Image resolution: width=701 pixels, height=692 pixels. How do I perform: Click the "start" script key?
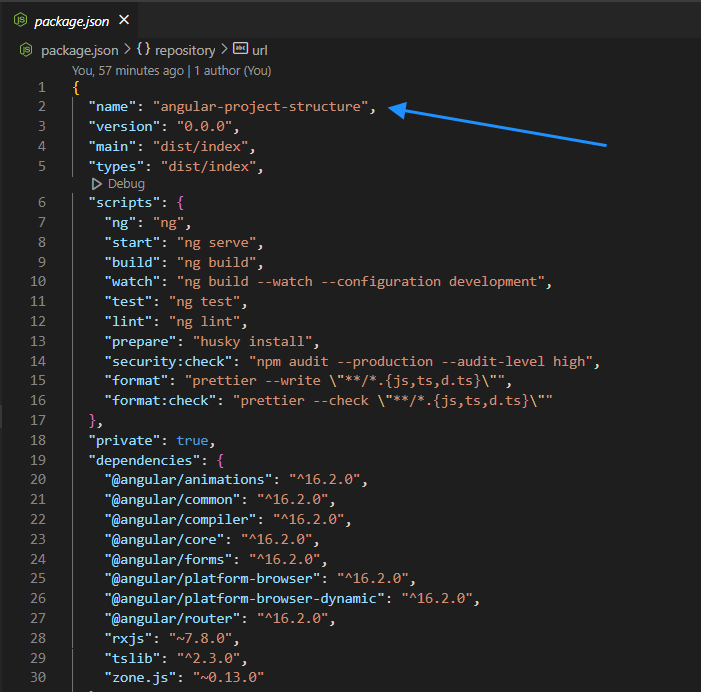point(132,243)
